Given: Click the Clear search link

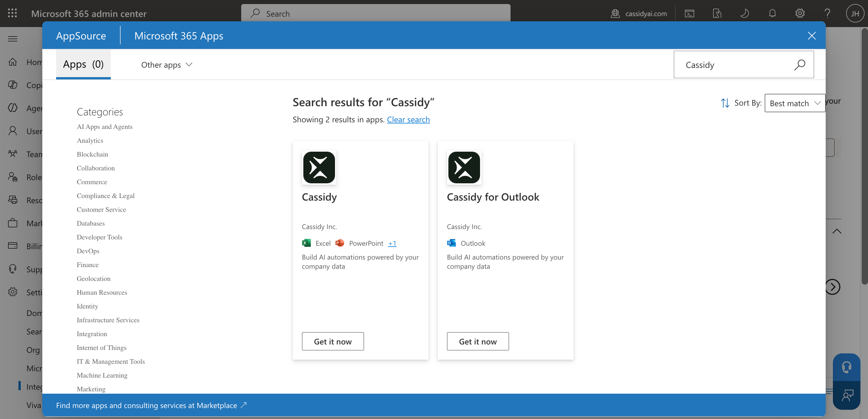Looking at the screenshot, I should pyautogui.click(x=408, y=119).
